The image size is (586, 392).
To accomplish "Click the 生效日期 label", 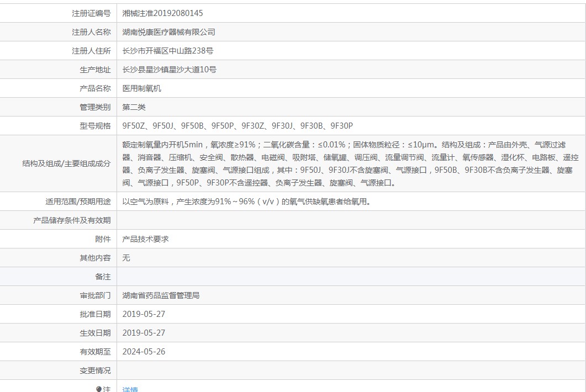I will click(96, 333).
